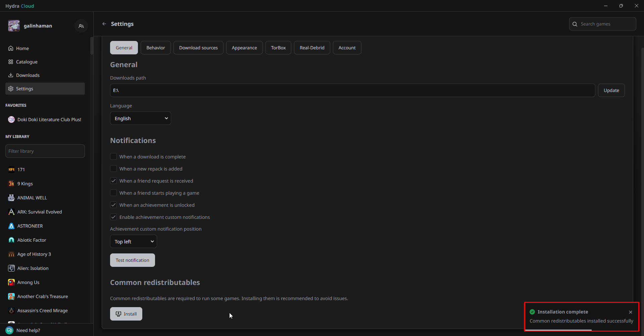
Task: Click the Need help? chat icon
Action: coord(9,330)
